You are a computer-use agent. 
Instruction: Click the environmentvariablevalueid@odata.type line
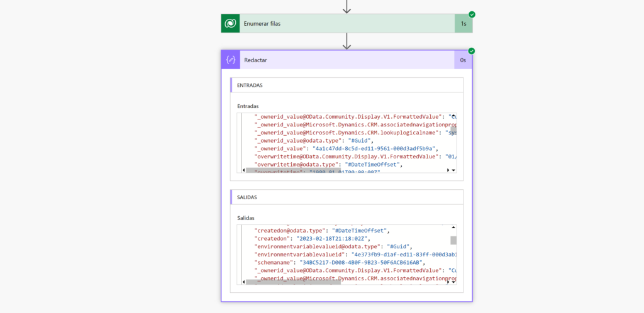(333, 246)
